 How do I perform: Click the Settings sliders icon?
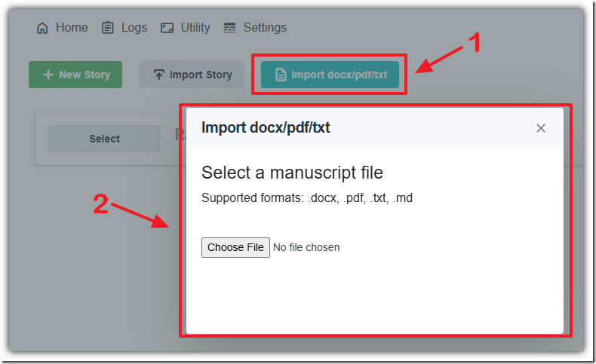coord(230,28)
